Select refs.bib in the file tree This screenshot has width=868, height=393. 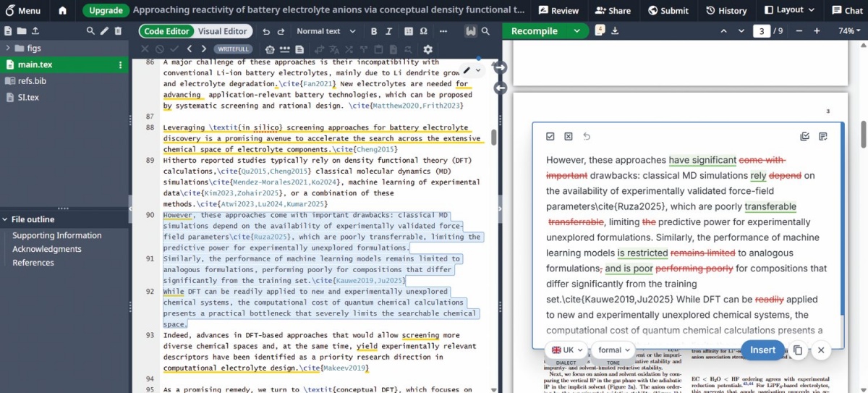pyautogui.click(x=33, y=80)
